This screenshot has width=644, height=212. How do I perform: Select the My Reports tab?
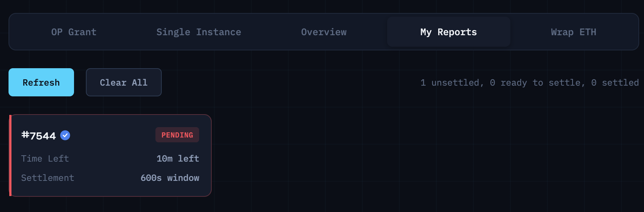(x=448, y=32)
